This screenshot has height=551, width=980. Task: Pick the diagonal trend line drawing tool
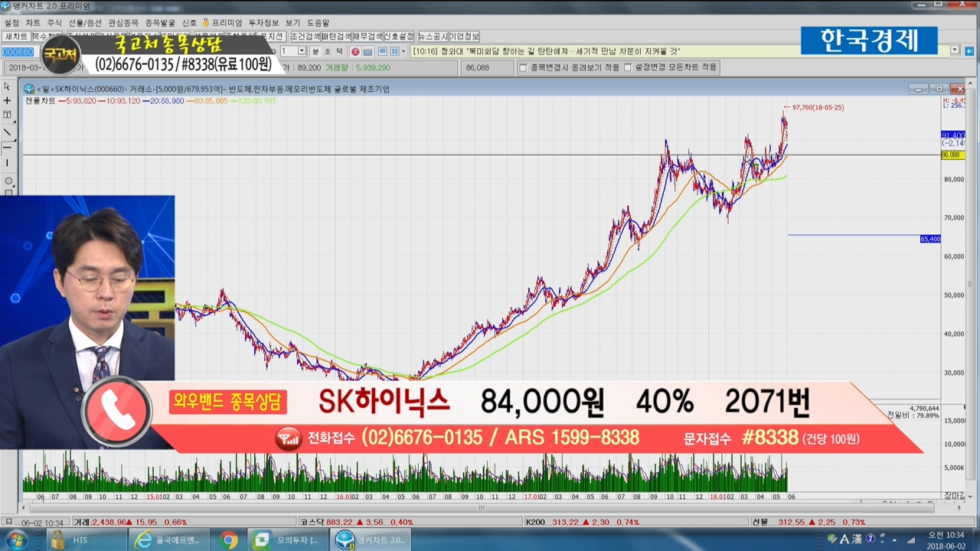click(8, 132)
